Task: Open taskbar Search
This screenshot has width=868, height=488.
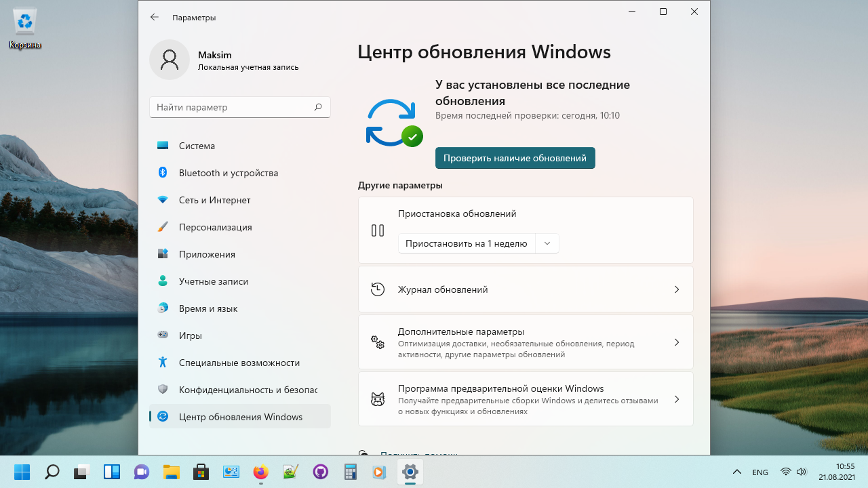Action: point(52,472)
